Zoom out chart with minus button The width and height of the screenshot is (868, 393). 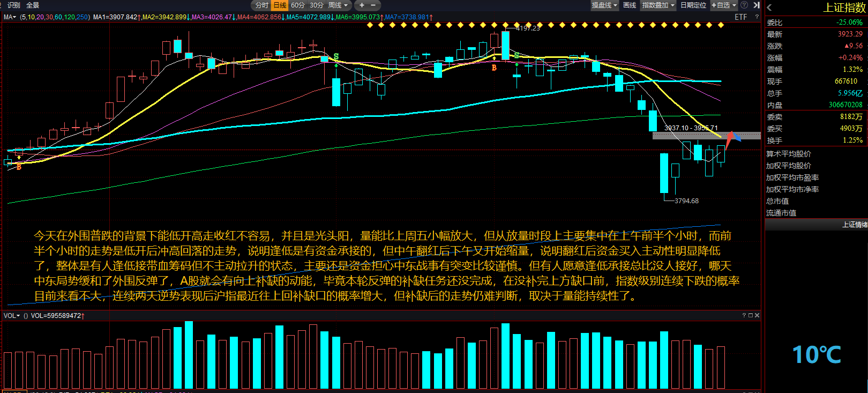click(x=373, y=5)
